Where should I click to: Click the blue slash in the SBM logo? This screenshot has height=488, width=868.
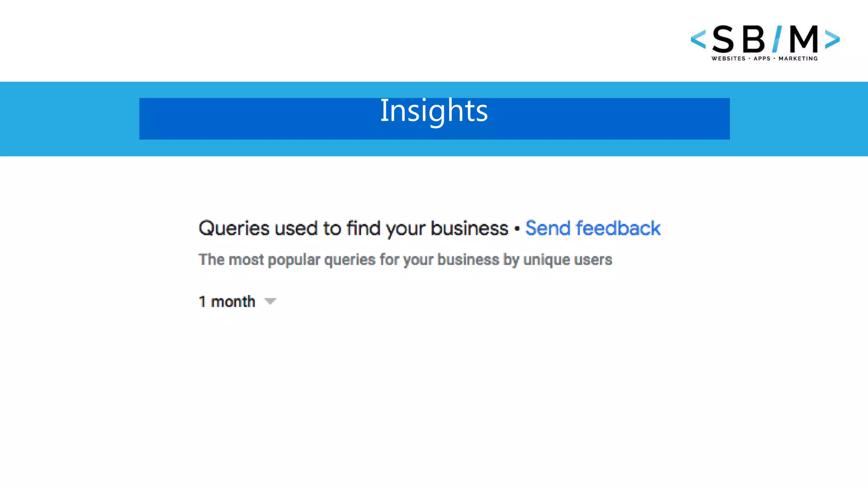pos(777,39)
